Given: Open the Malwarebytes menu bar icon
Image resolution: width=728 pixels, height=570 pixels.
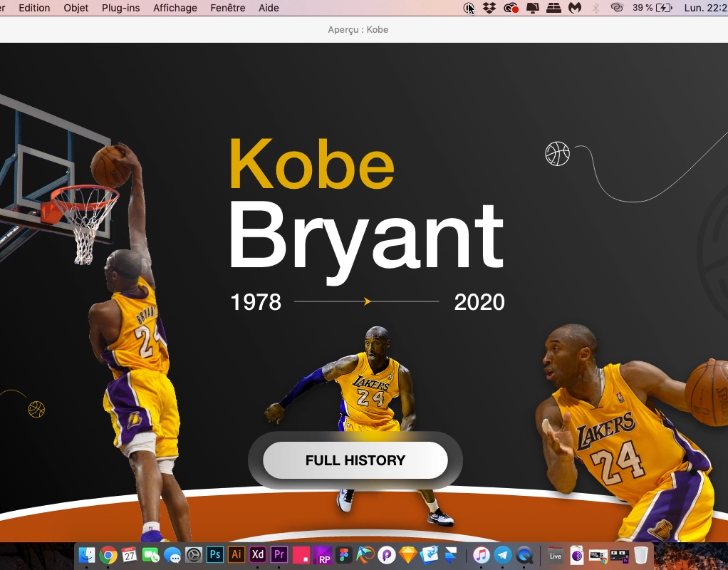Looking at the screenshot, I should click(x=575, y=8).
